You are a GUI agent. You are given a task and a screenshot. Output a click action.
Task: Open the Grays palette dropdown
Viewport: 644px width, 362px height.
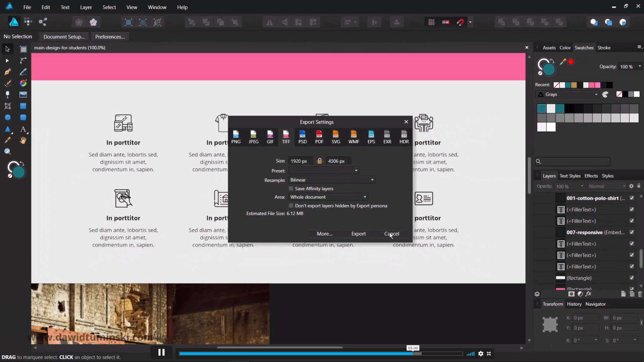(568, 95)
